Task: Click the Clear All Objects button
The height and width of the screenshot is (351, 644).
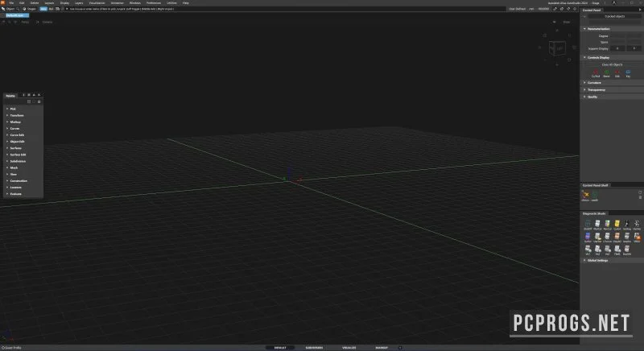Action: pyautogui.click(x=612, y=65)
